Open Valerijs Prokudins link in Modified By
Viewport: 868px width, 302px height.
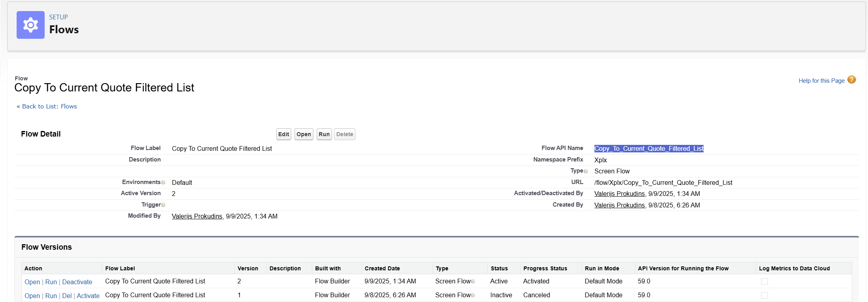(197, 216)
